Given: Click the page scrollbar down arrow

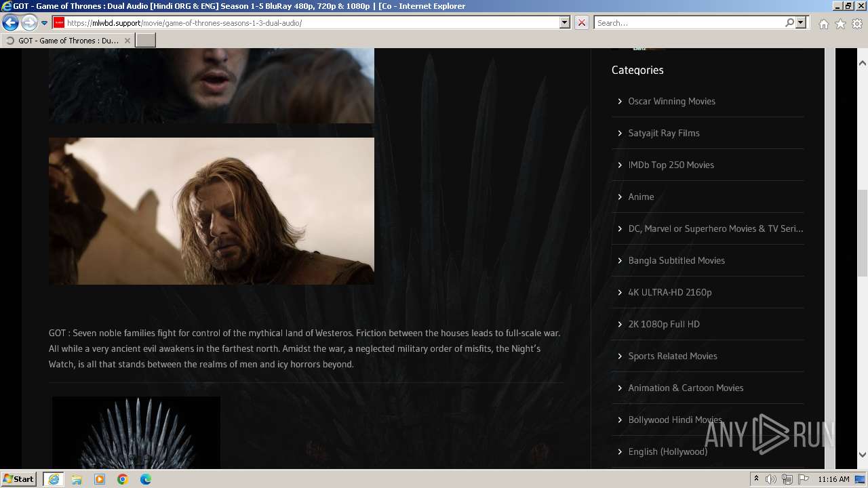Looking at the screenshot, I should coord(863,455).
